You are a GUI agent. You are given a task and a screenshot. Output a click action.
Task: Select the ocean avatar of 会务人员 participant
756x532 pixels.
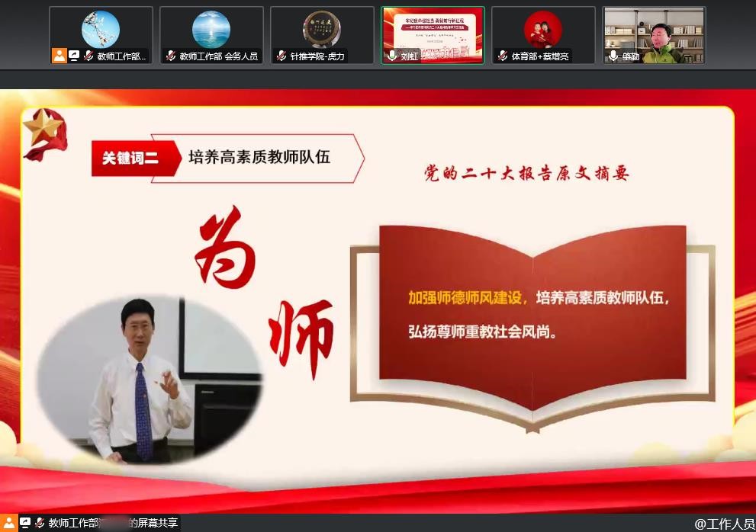pos(211,29)
